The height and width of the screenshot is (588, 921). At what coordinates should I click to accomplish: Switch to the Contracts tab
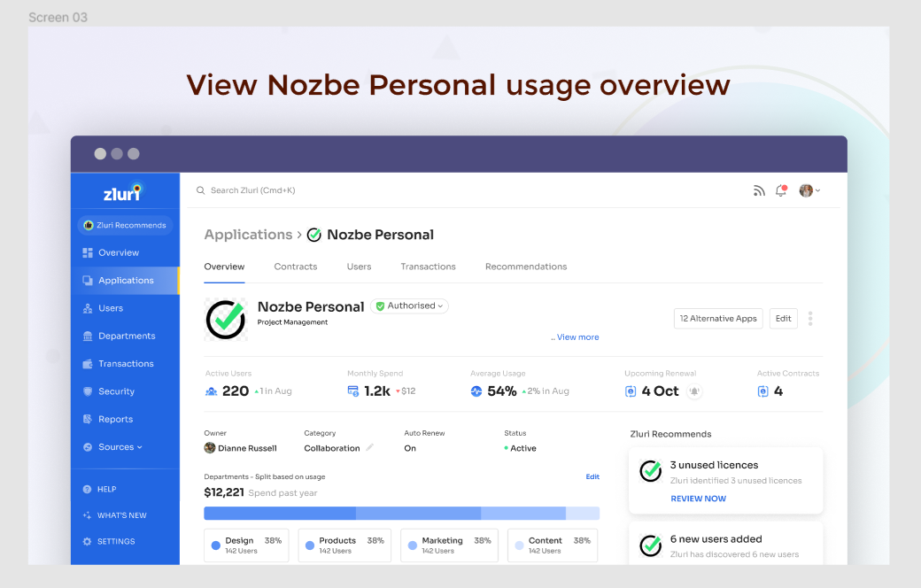pos(296,267)
